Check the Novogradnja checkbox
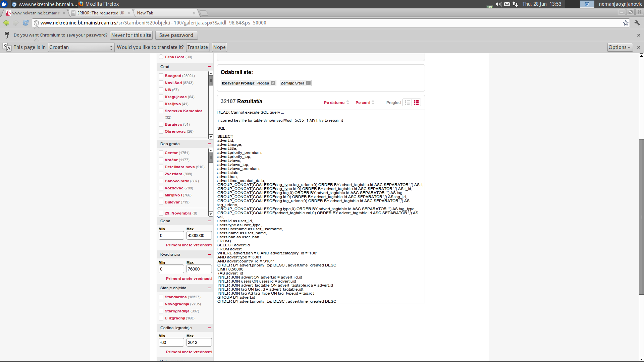The height and width of the screenshot is (362, 644). pos(161,304)
